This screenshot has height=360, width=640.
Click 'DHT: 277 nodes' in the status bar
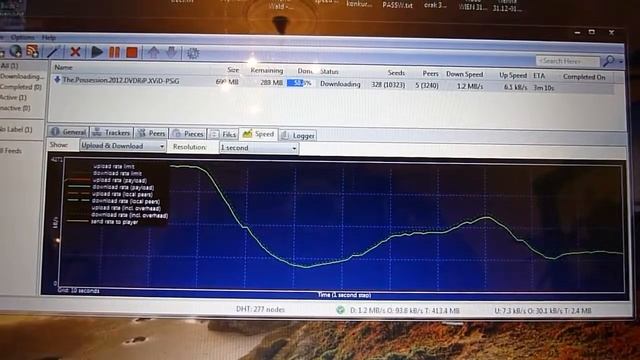click(x=260, y=309)
